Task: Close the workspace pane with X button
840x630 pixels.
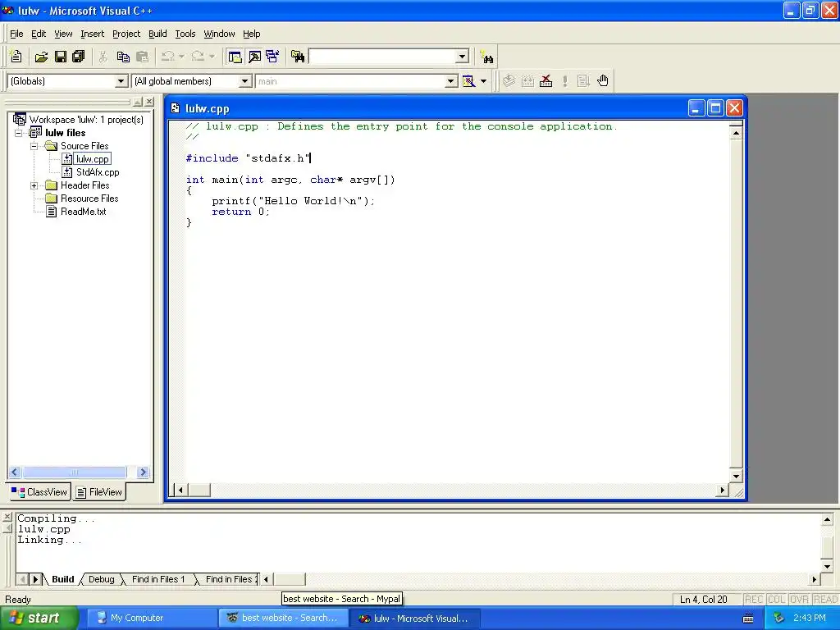Action: pyautogui.click(x=149, y=101)
